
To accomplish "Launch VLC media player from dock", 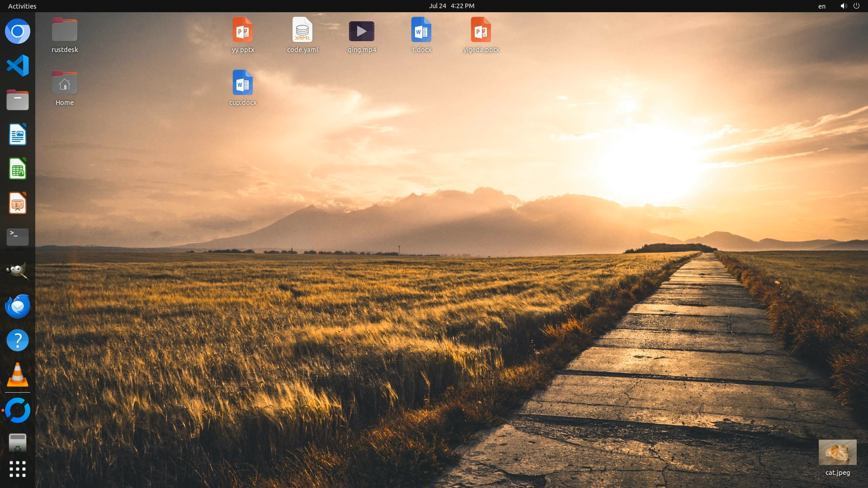I will [18, 375].
